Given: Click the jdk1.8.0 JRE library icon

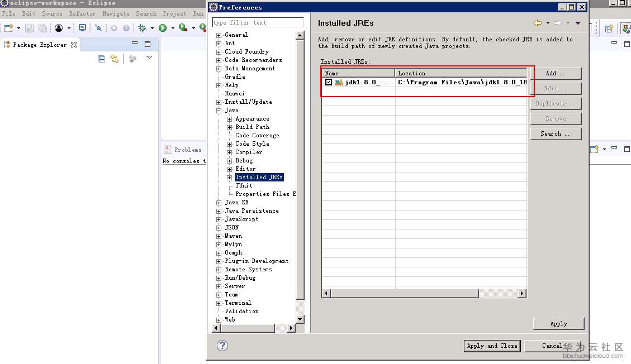Looking at the screenshot, I should coord(339,83).
